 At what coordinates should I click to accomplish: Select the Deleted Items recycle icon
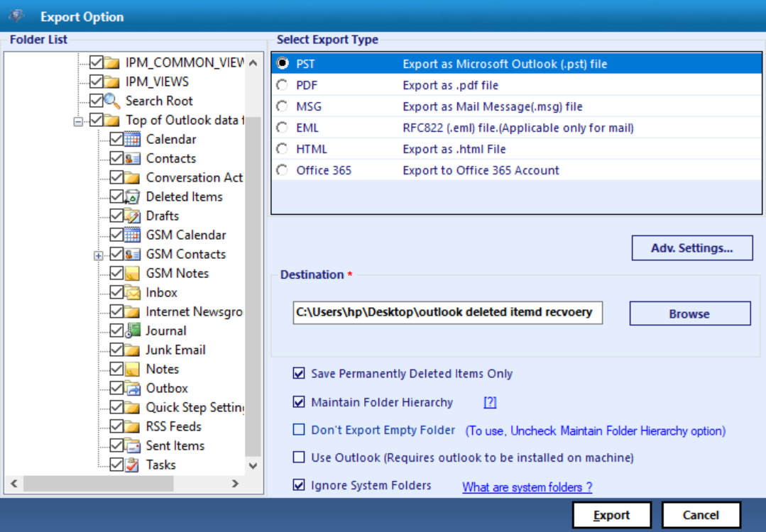(132, 196)
